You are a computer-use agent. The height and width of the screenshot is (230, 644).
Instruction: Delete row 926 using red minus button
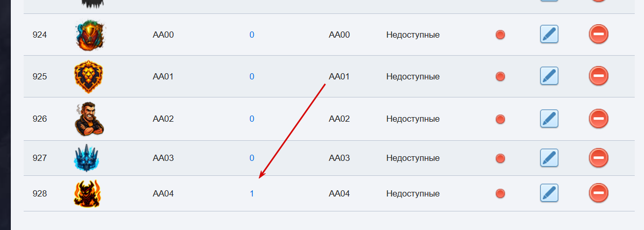coord(598,119)
